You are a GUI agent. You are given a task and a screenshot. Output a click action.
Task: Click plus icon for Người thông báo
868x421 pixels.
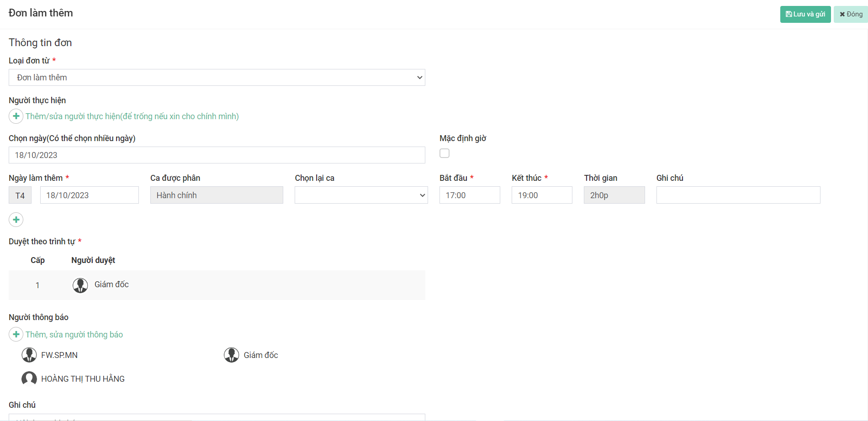(16, 334)
